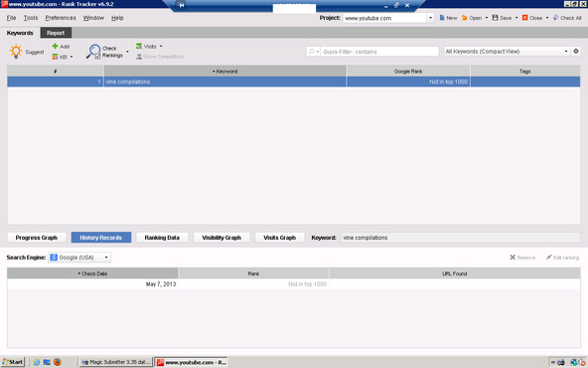Show the Visits Graph tab
This screenshot has width=588, height=368.
pyautogui.click(x=279, y=238)
